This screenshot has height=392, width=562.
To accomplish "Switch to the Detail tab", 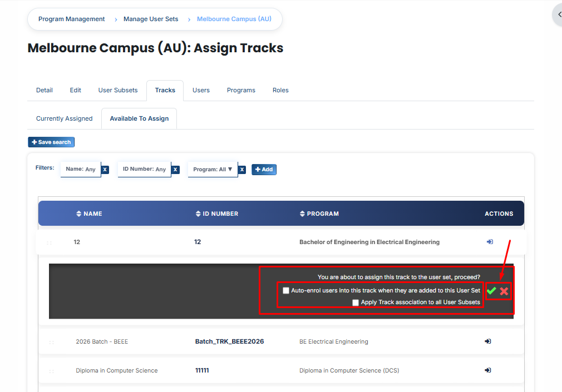I will pos(45,90).
